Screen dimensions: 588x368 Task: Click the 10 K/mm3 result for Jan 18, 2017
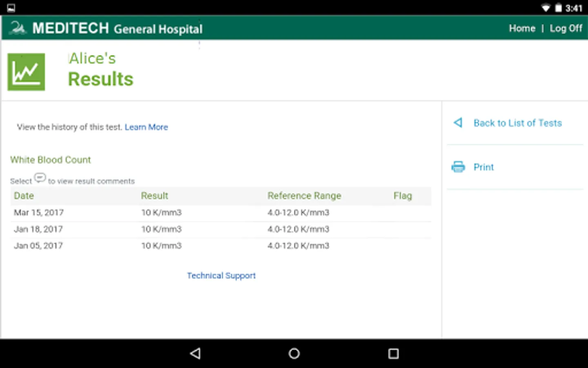161,229
